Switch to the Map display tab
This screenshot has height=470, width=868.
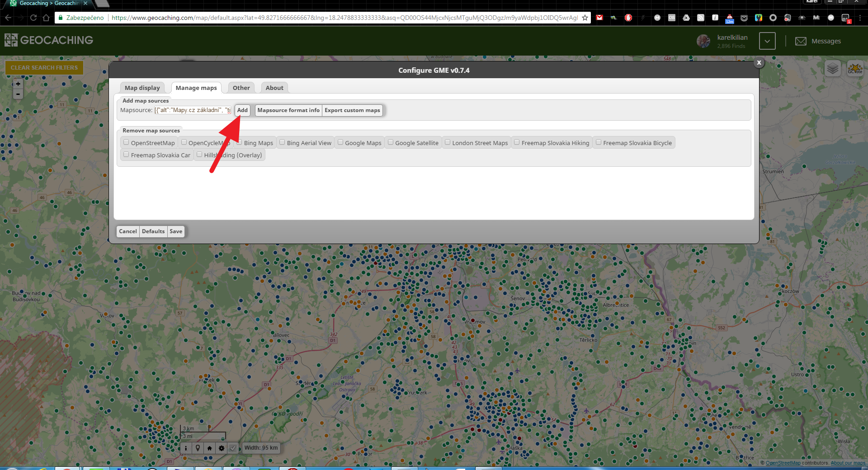click(142, 88)
